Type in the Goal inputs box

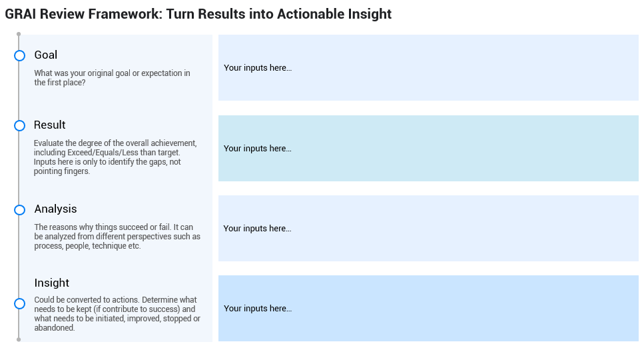[428, 68]
